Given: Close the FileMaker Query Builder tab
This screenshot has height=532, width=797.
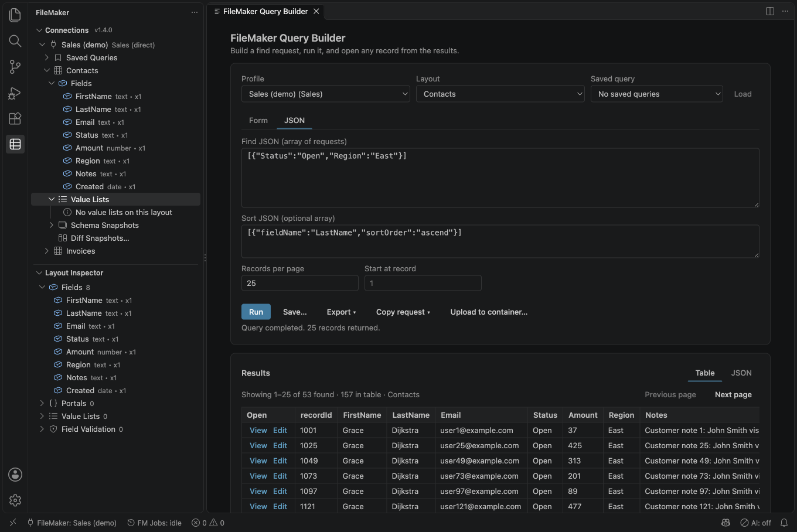Looking at the screenshot, I should pyautogui.click(x=316, y=11).
